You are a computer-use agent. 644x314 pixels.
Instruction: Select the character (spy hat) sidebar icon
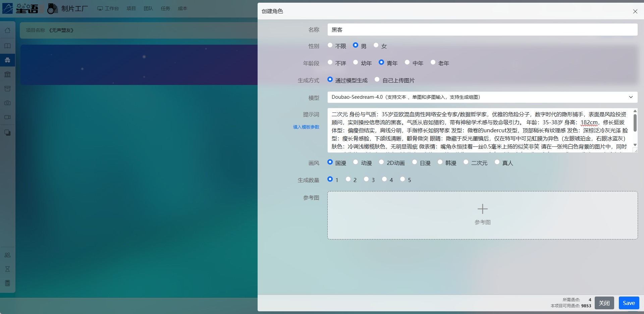point(7,60)
